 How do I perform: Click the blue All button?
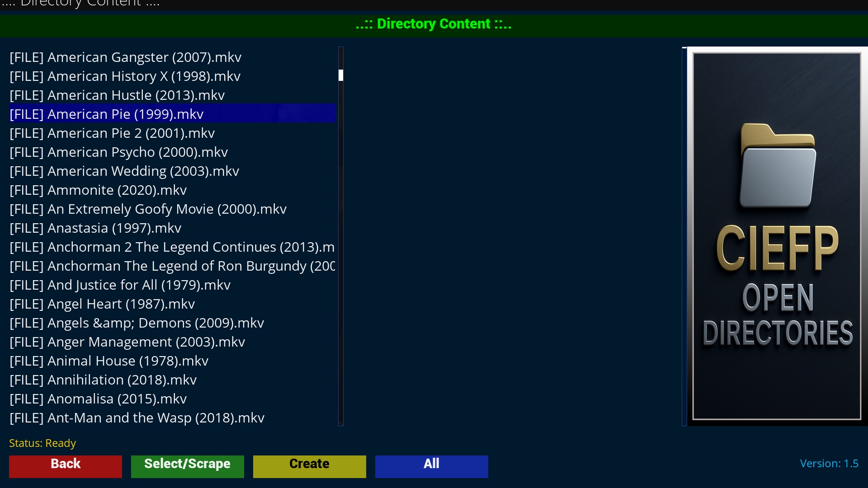tap(432, 466)
